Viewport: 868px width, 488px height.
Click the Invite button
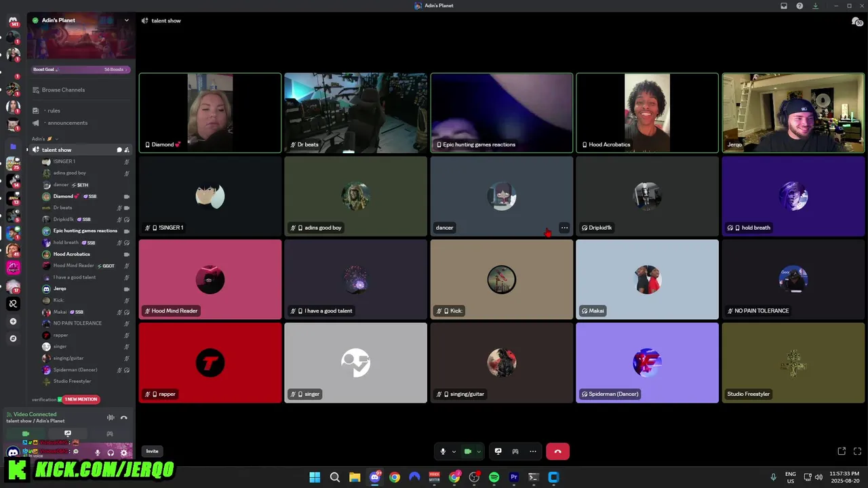(x=152, y=451)
